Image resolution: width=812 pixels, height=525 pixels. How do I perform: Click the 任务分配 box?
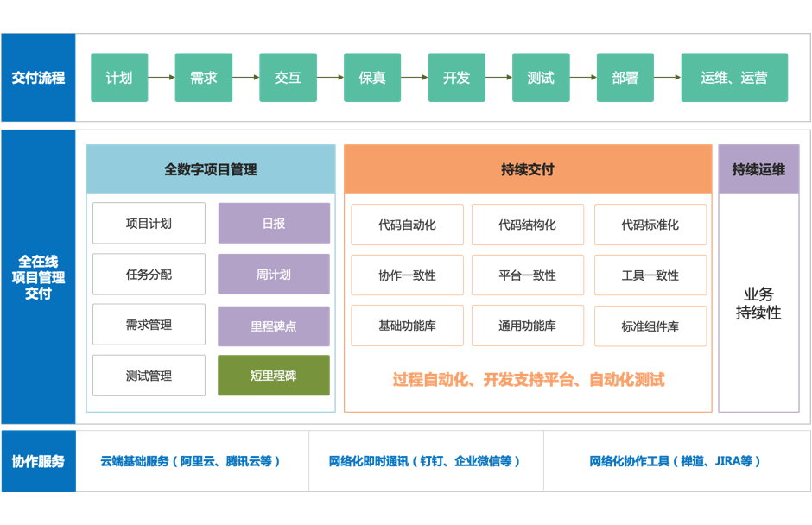pos(149,274)
